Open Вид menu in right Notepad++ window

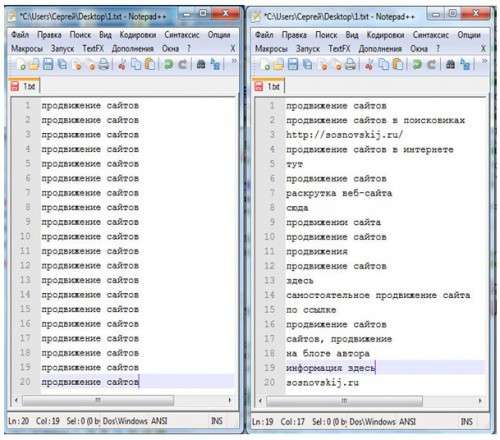click(352, 35)
